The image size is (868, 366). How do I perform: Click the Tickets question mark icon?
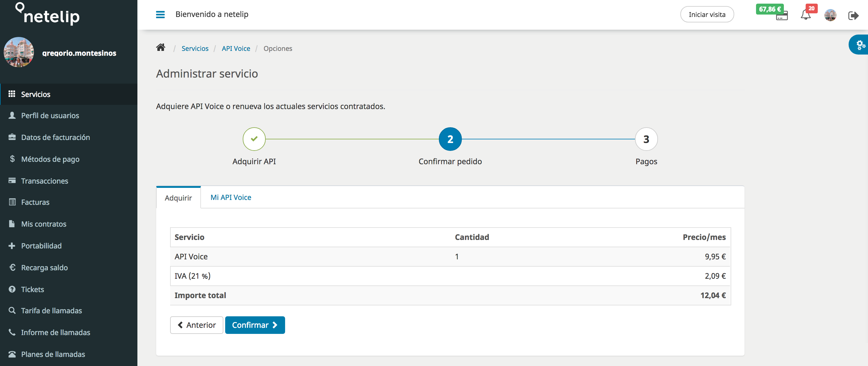pos(12,289)
